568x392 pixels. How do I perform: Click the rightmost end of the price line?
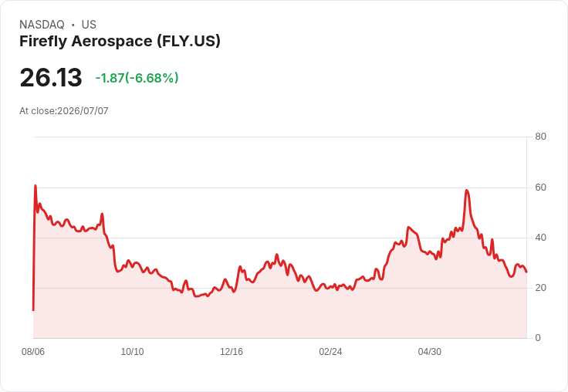[526, 272]
